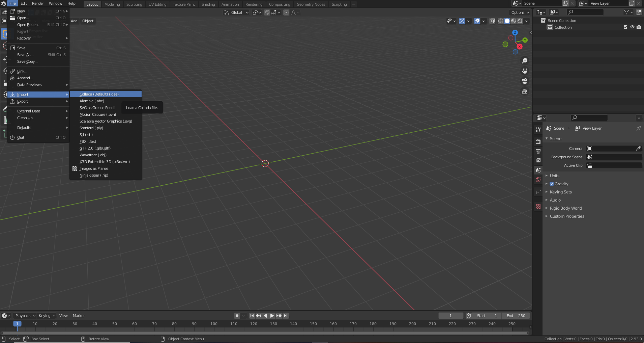This screenshot has height=343, width=644.
Task: Open the Output properties tab (printer icon)
Action: tap(538, 151)
